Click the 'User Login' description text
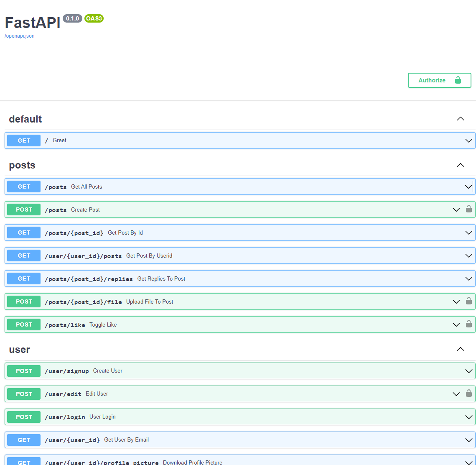This screenshot has width=476, height=465. (x=102, y=417)
